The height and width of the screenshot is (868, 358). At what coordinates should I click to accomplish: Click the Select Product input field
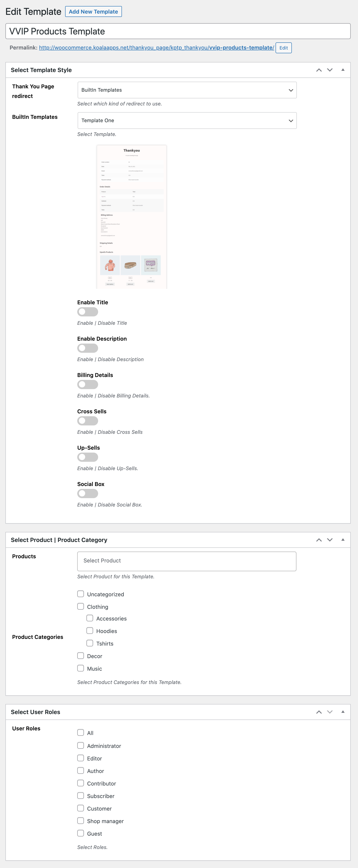pos(187,561)
